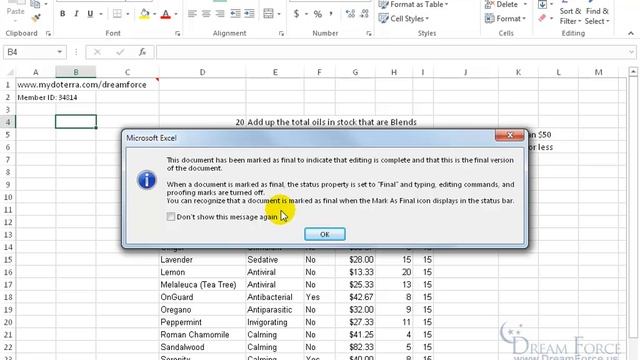This screenshot has height=360, width=640.
Task: Click the Fill down-arrow icon in Editing
Action: (542, 5)
